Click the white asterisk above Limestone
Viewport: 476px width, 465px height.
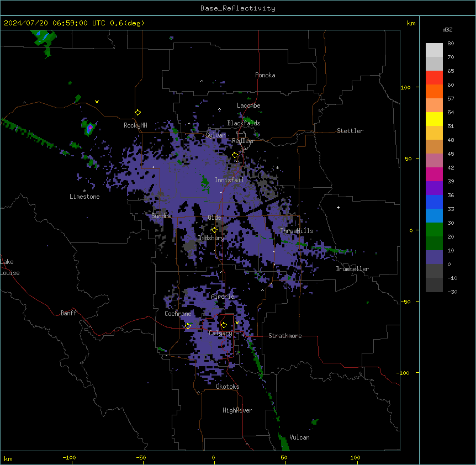(84, 191)
